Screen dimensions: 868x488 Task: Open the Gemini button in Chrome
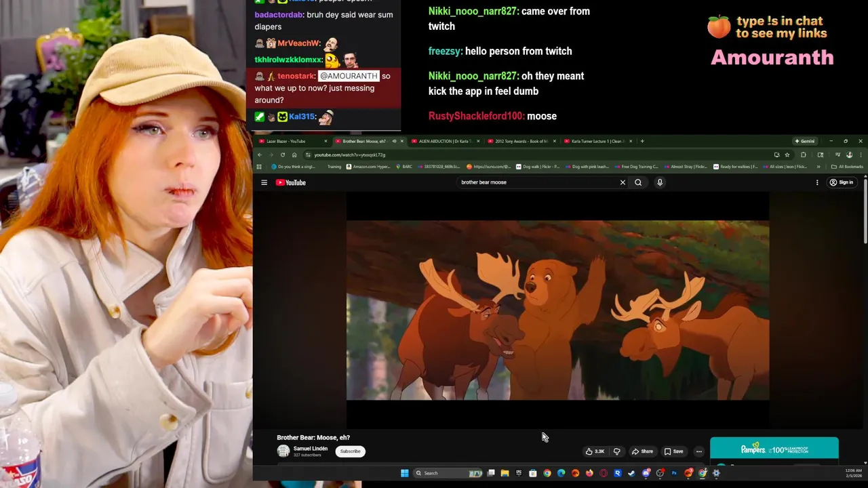[x=805, y=141]
